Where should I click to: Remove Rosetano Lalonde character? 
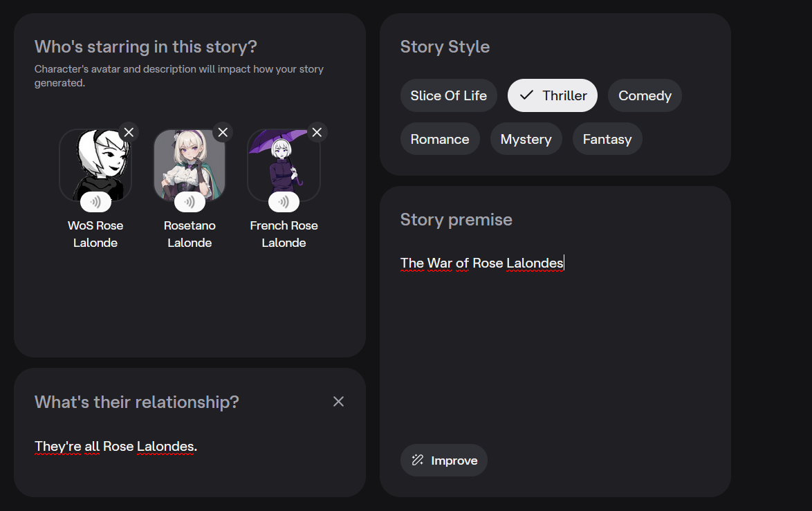coord(223,132)
